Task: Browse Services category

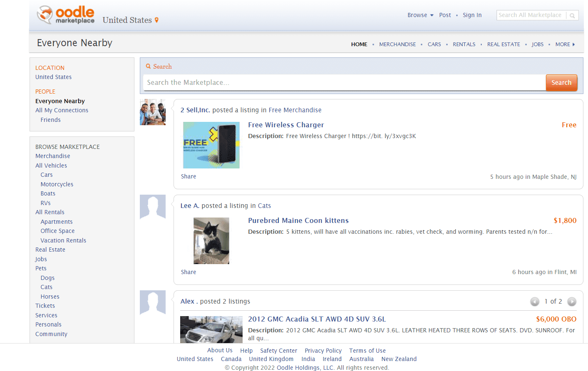Action: pos(46,315)
